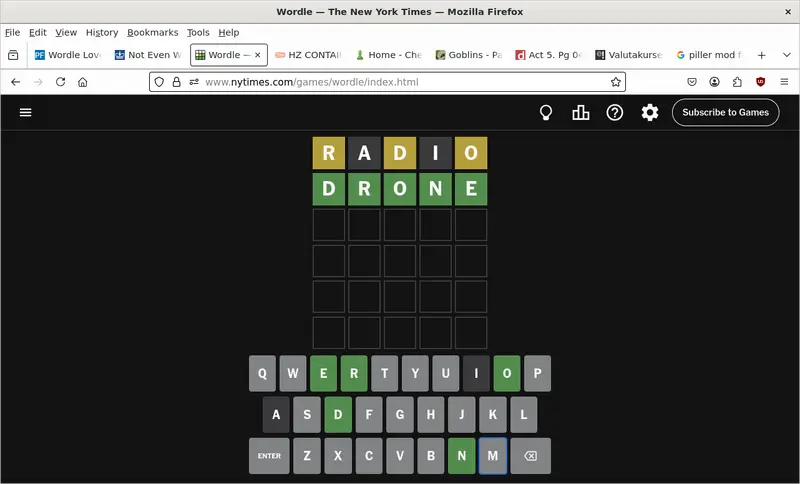
Task: Reload the current page
Action: [x=60, y=82]
